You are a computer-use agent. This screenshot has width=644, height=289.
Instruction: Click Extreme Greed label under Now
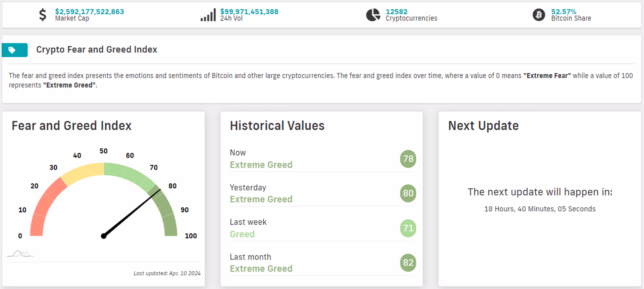(261, 165)
